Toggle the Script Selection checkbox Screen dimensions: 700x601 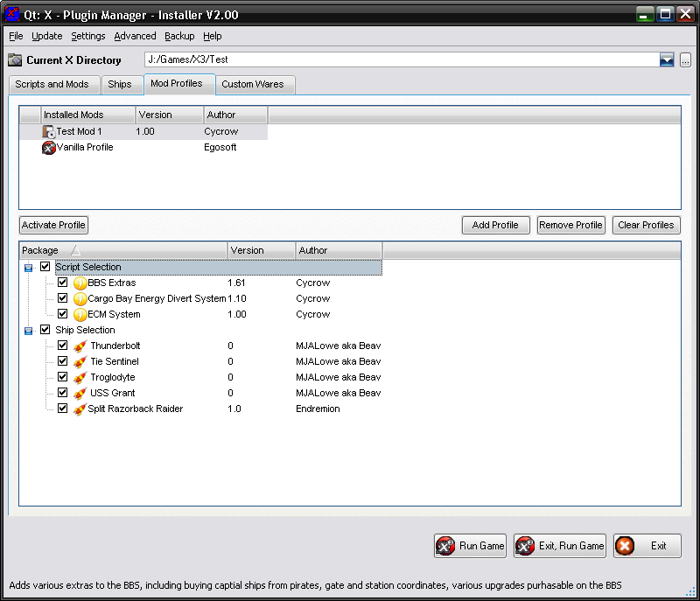(x=45, y=266)
